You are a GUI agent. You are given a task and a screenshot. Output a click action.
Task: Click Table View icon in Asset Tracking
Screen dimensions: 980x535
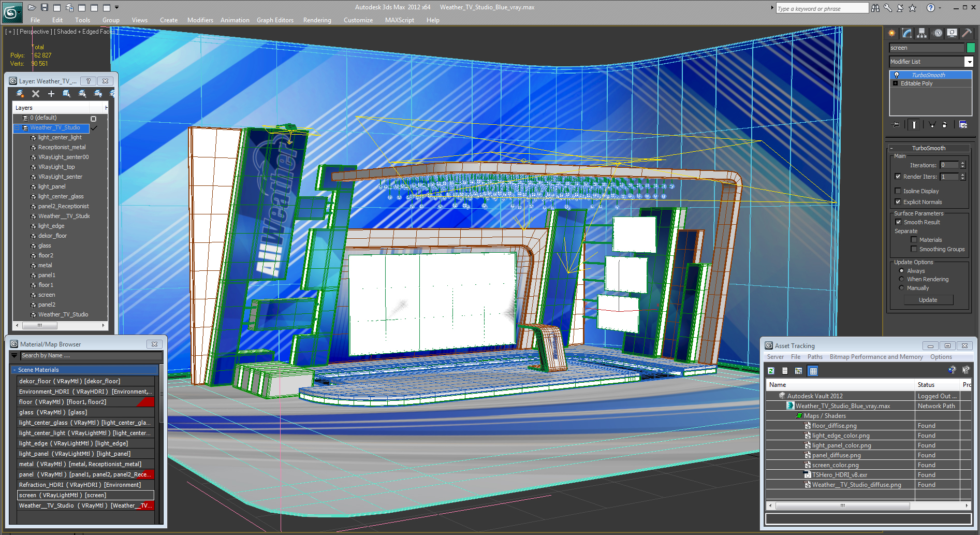point(813,371)
